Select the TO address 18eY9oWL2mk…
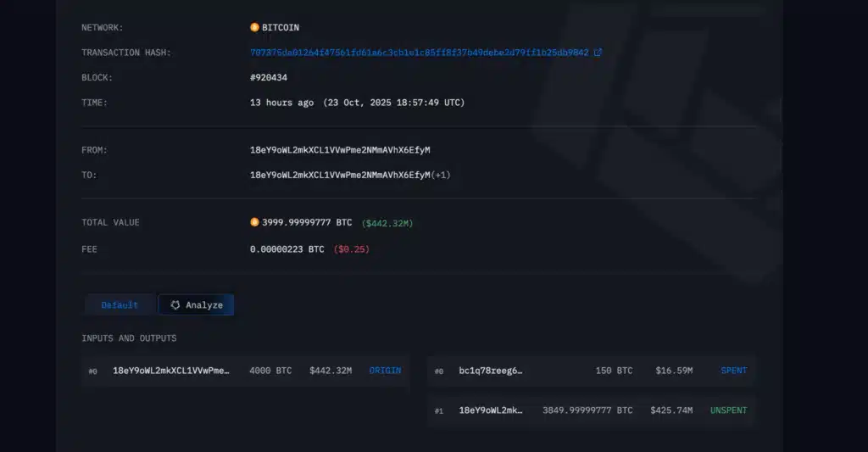This screenshot has height=452, width=868. 340,175
